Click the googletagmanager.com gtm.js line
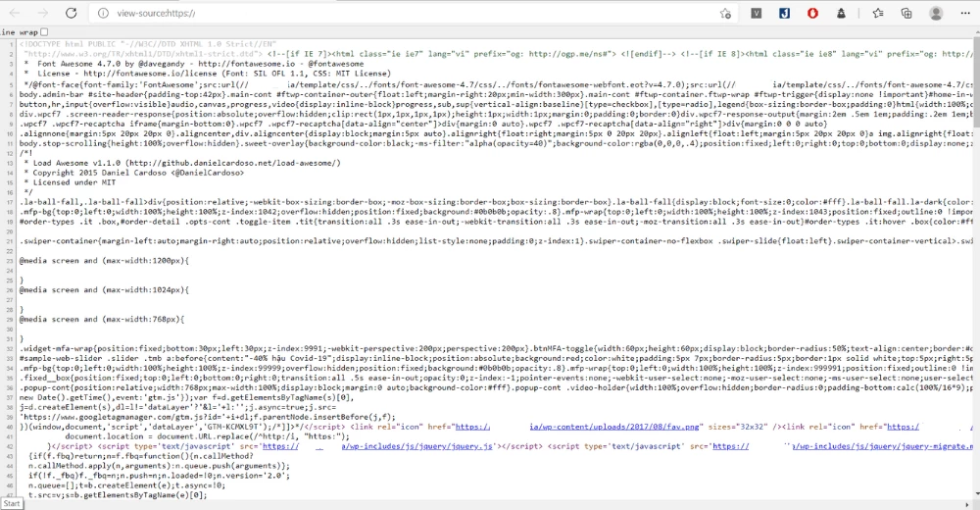Image resolution: width=980 pixels, height=510 pixels. coord(208,417)
